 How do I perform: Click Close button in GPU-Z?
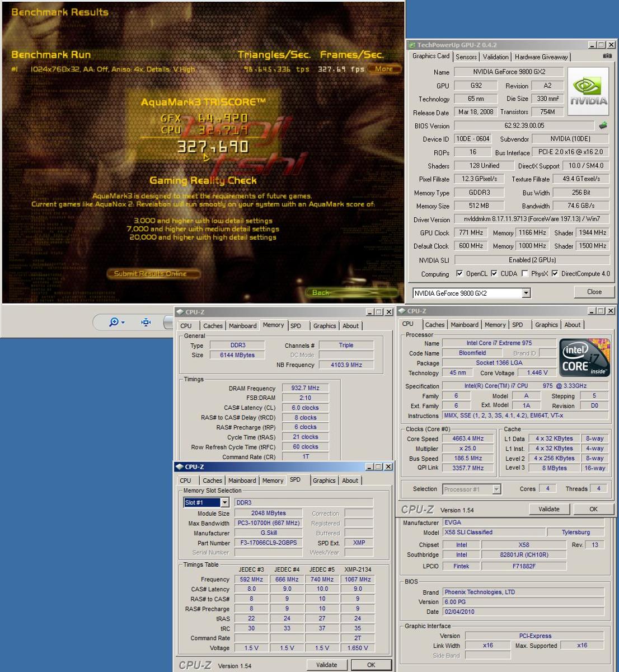click(x=594, y=292)
